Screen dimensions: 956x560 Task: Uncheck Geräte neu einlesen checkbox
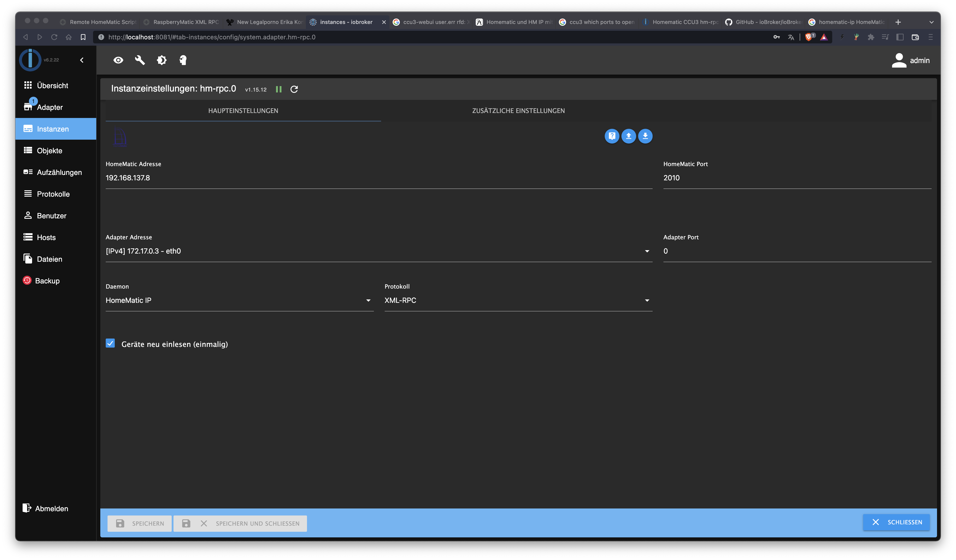(x=110, y=343)
